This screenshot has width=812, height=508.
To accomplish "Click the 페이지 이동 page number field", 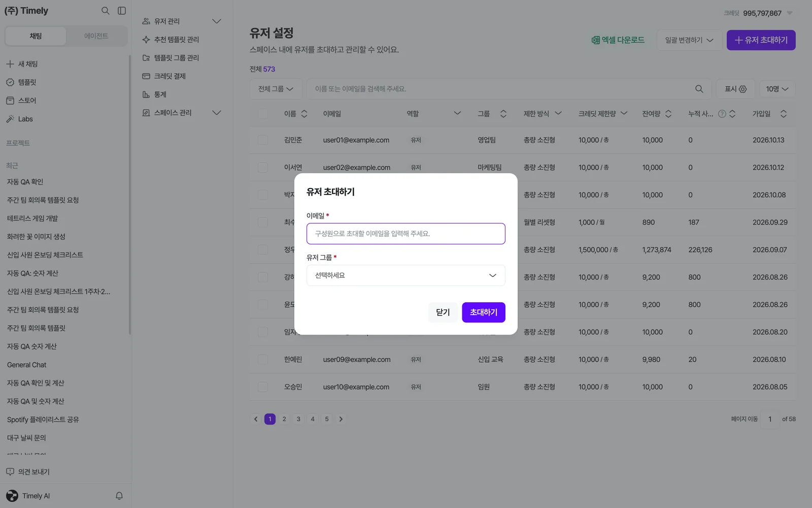I will pos(770,419).
